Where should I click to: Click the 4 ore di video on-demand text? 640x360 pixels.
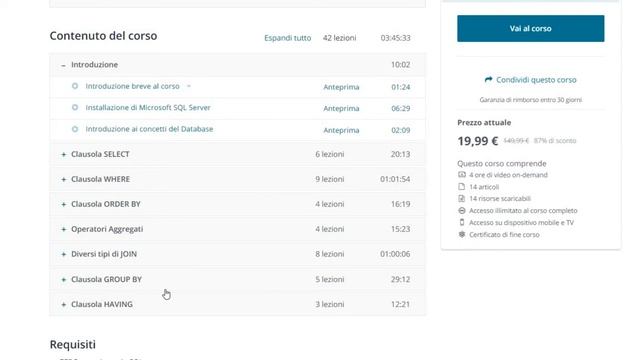(508, 175)
